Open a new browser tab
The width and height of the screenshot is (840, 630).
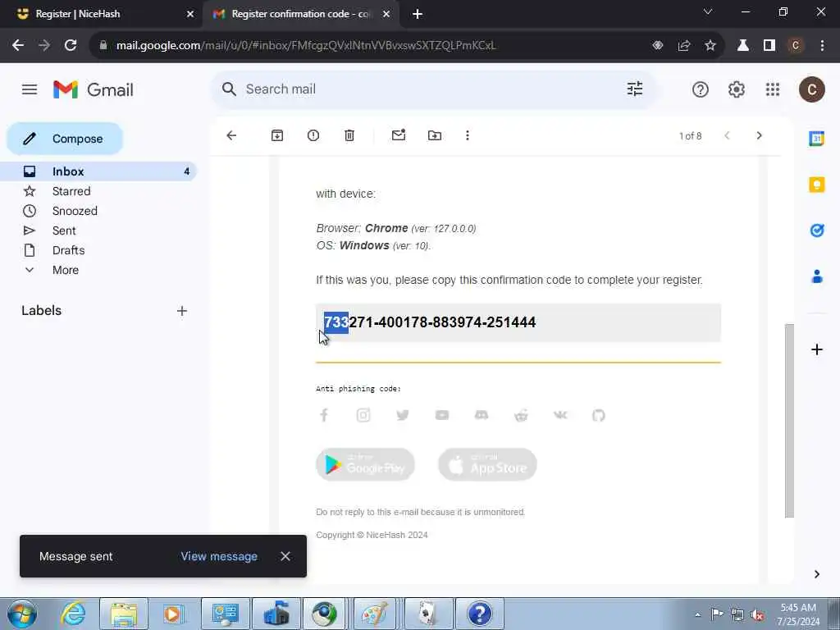tap(418, 15)
